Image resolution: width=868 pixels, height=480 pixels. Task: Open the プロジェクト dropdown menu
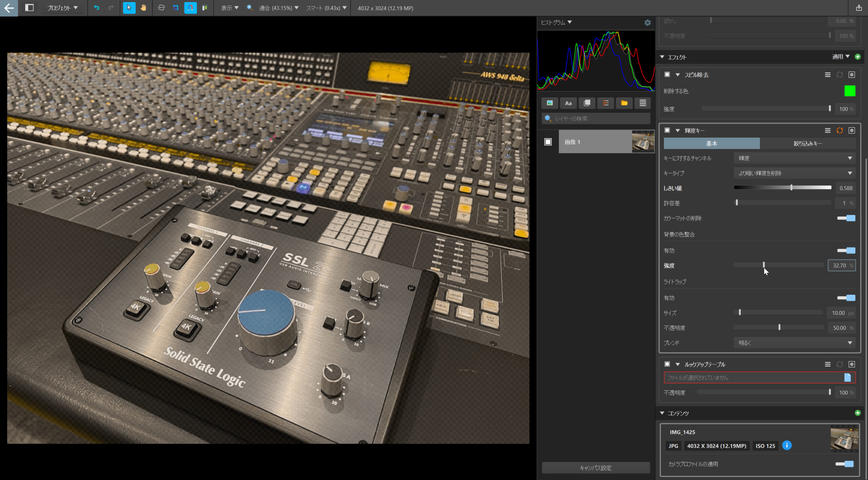(62, 8)
